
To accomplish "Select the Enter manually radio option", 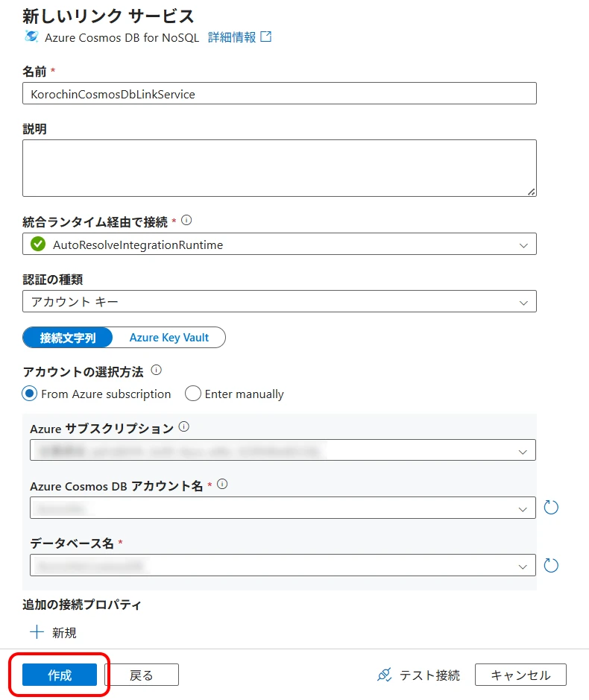I will point(193,394).
